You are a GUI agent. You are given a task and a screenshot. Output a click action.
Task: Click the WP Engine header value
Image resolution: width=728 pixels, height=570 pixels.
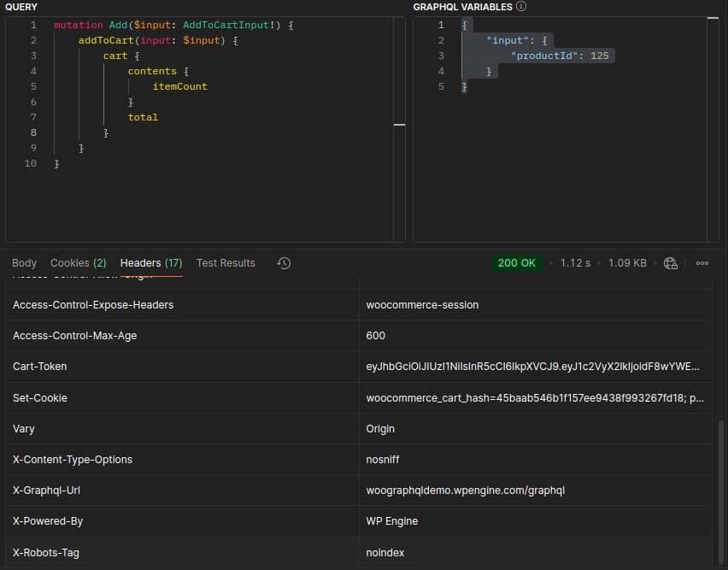click(392, 520)
